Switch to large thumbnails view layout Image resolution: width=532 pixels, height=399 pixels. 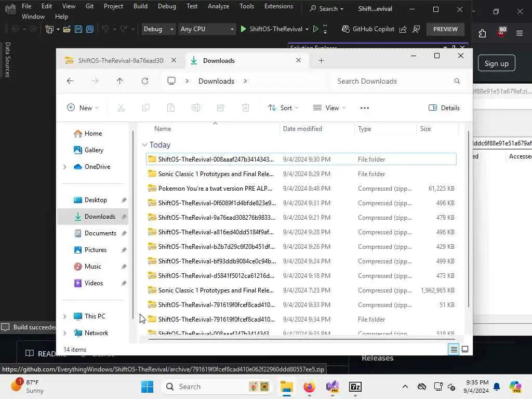click(465, 349)
